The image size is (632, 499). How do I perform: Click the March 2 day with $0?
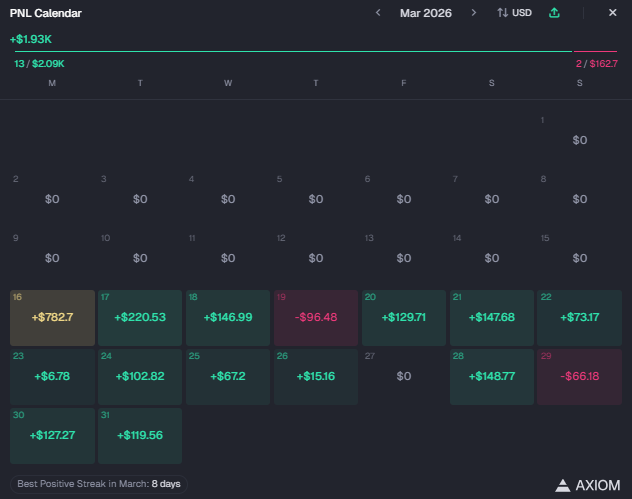click(52, 200)
